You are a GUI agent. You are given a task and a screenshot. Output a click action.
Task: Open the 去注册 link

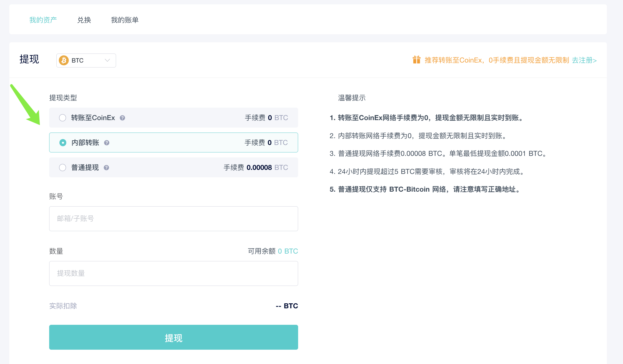tap(584, 60)
